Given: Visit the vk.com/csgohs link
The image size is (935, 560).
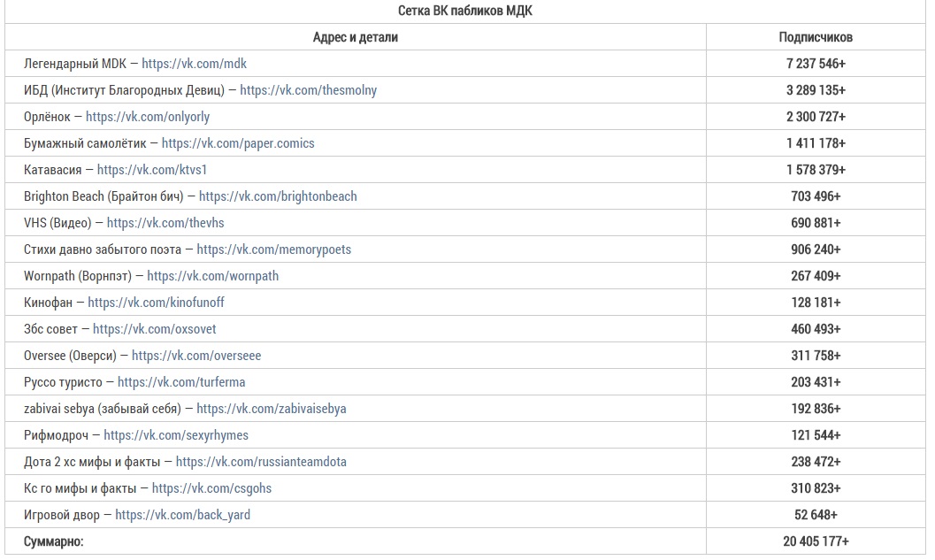Looking at the screenshot, I should pyautogui.click(x=211, y=488).
